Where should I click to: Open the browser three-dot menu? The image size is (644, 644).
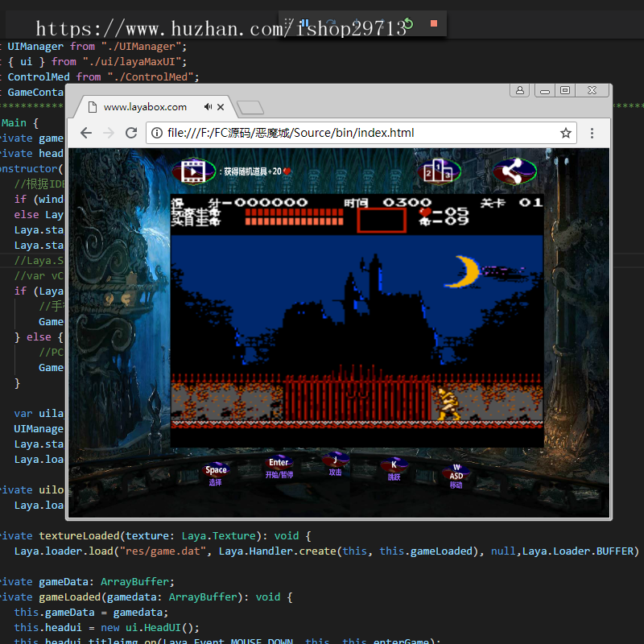(592, 133)
